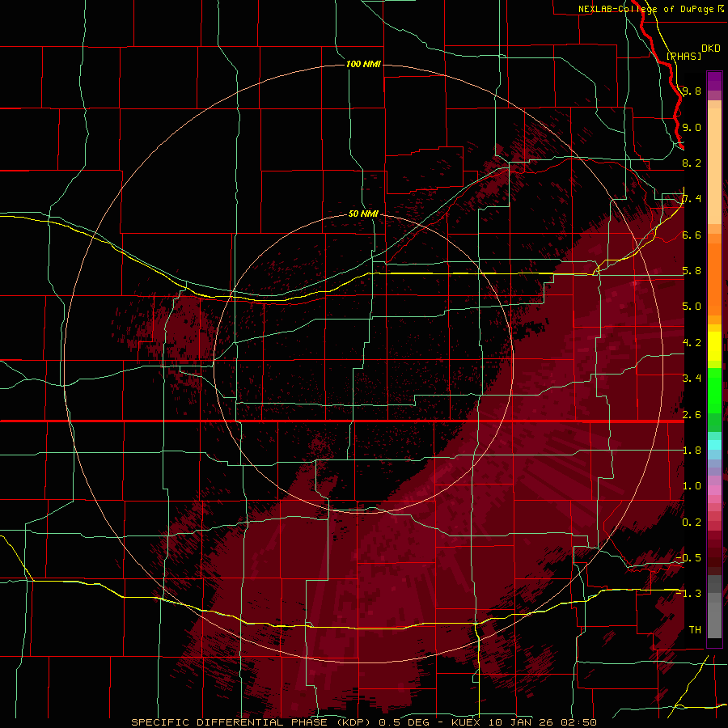This screenshot has width=728, height=728.
Task: Click the DKD product code label
Action: [711, 49]
